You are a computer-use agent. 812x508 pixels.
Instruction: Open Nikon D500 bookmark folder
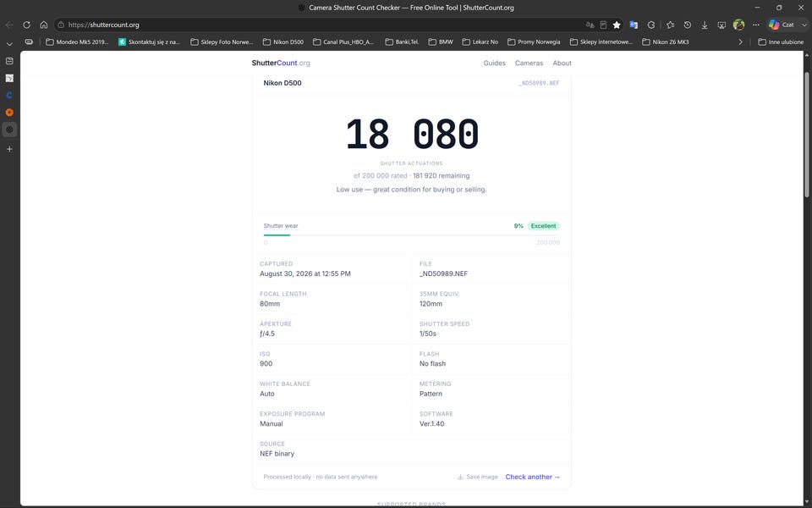coord(283,42)
